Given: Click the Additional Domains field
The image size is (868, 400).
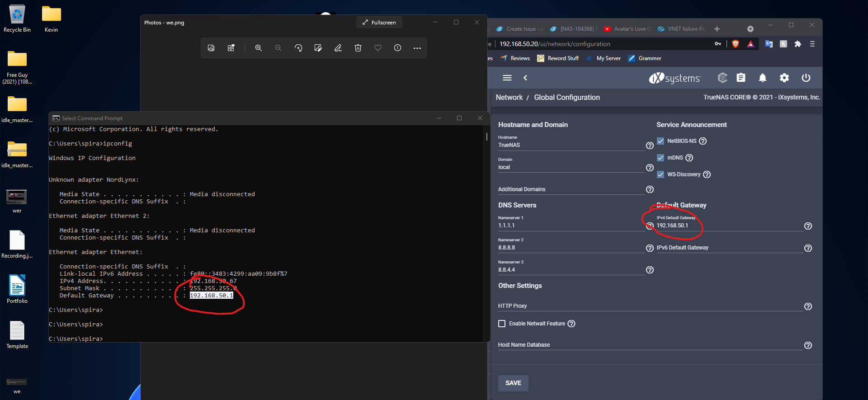Looking at the screenshot, I should click(x=571, y=189).
